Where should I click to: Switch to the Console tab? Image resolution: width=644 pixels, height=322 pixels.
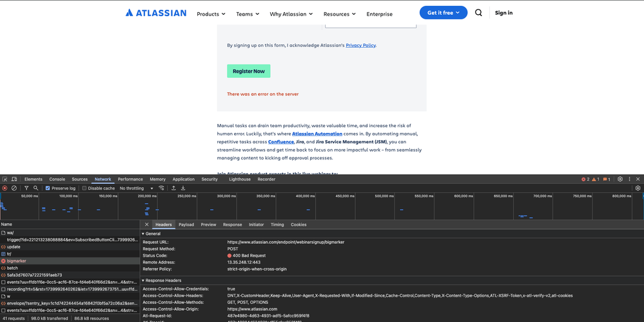(x=57, y=179)
